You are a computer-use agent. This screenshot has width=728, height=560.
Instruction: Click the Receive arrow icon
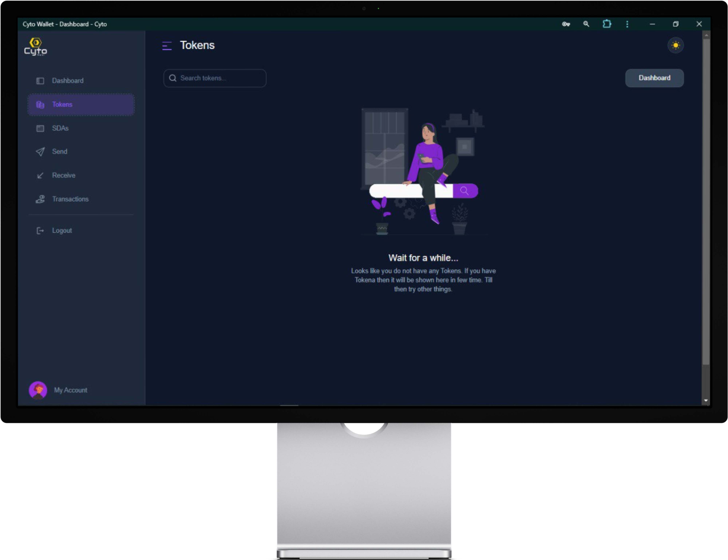click(40, 176)
